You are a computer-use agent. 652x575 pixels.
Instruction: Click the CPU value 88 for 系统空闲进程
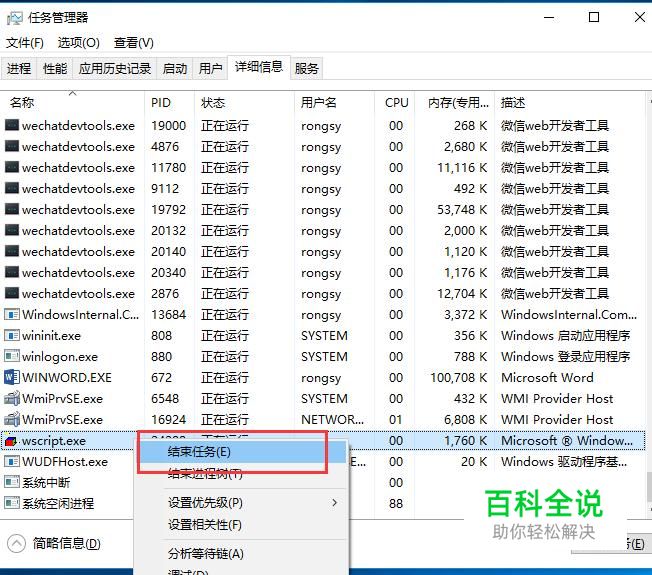(396, 503)
